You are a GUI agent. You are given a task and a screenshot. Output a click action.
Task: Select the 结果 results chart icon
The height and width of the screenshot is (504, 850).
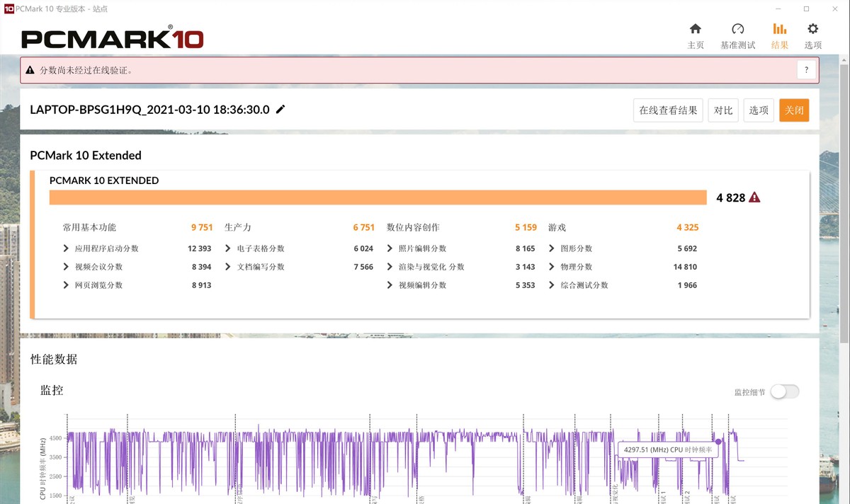779,29
